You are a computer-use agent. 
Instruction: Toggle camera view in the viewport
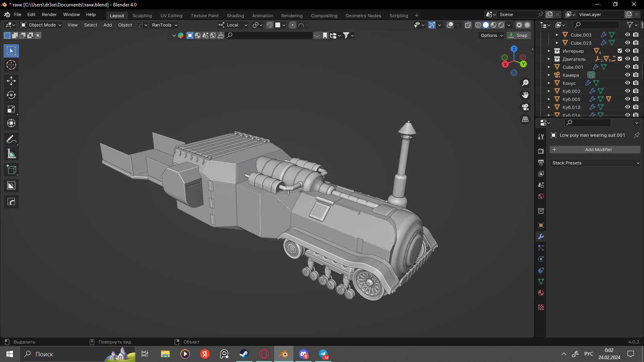coord(525,107)
